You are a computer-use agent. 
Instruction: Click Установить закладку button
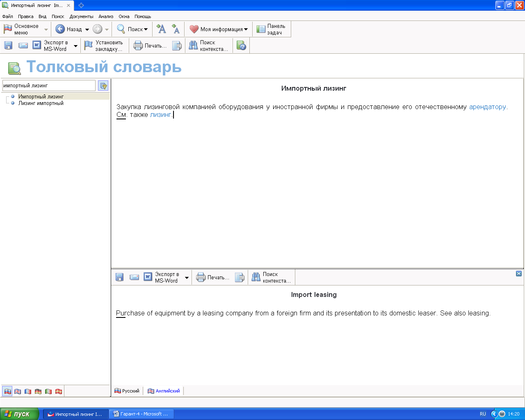click(104, 46)
